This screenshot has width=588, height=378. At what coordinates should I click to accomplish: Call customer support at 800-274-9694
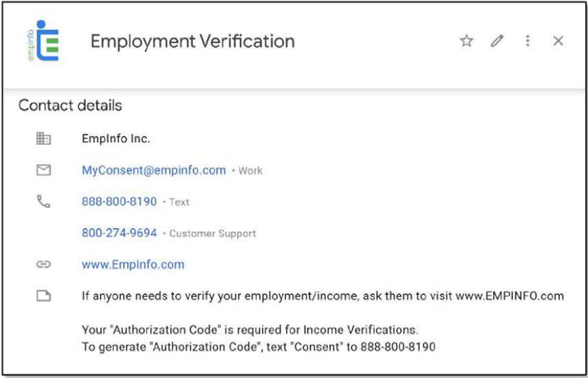[x=119, y=233]
